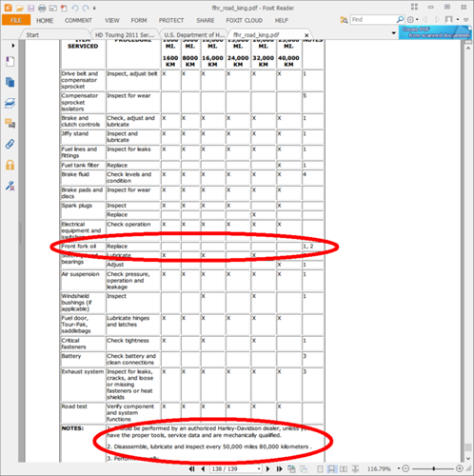Image resolution: width=474 pixels, height=476 pixels.
Task: Open the VIEW ribbon tab
Action: (x=112, y=20)
